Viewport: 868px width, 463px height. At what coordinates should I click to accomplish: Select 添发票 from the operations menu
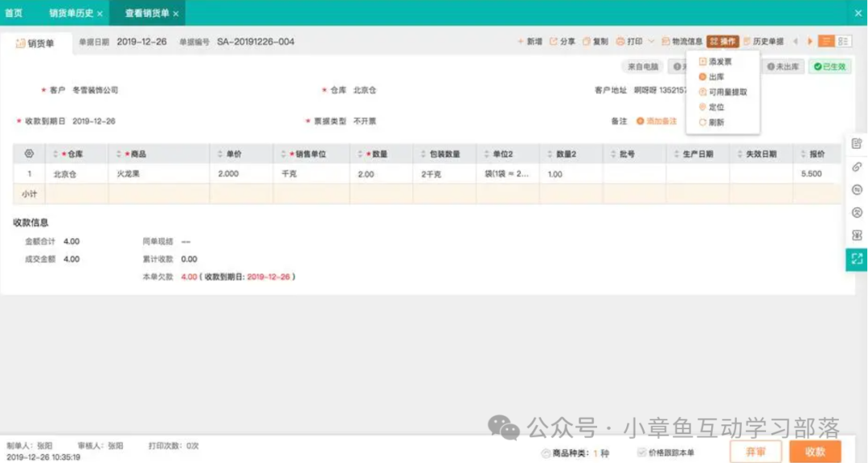(x=719, y=62)
